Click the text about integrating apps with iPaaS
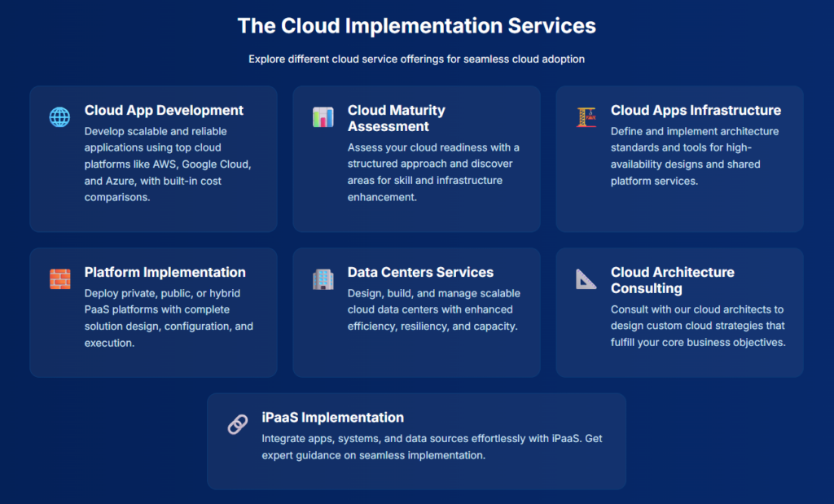The image size is (834, 504). (432, 446)
